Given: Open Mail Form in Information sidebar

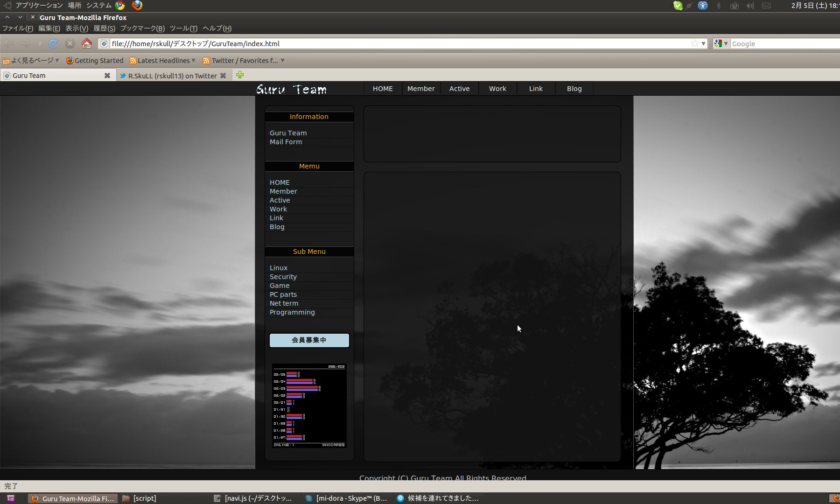Looking at the screenshot, I should coord(286,142).
